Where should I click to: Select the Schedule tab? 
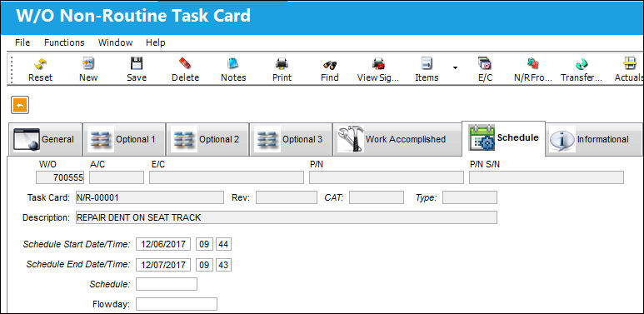pos(503,138)
